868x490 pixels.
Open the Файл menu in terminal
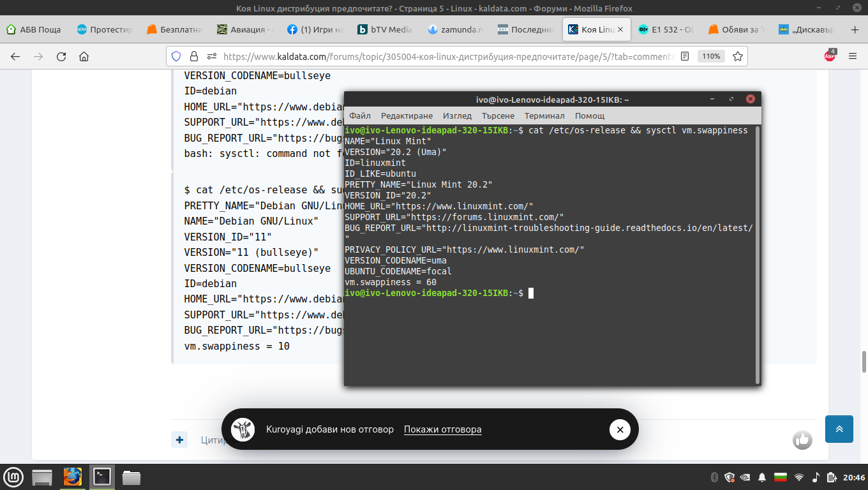point(360,115)
